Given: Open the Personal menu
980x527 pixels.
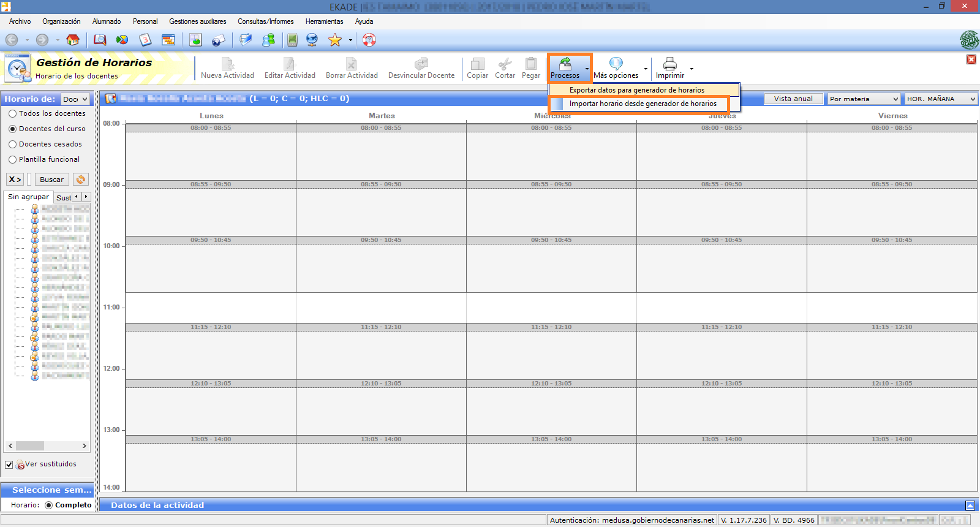Looking at the screenshot, I should 145,21.
